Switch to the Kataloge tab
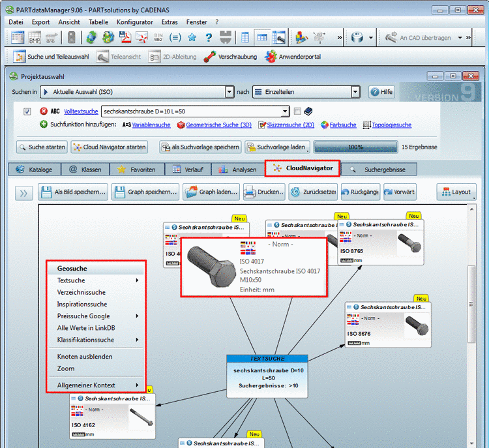This screenshot has height=448, width=489. tap(35, 170)
